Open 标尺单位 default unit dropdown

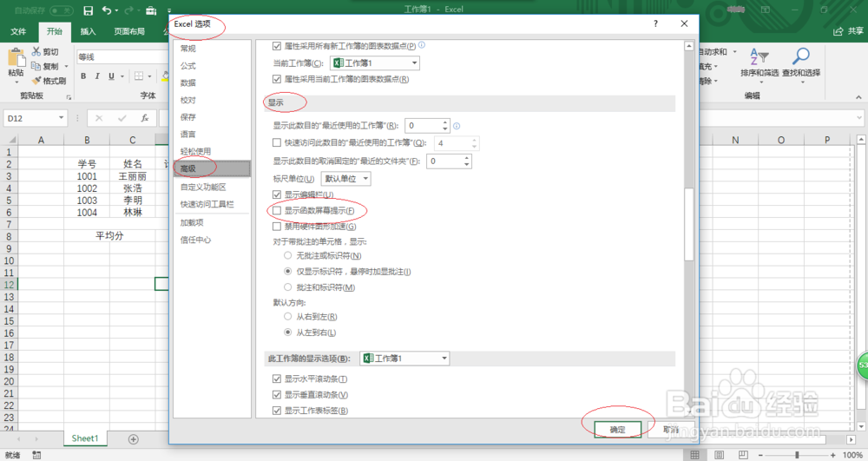click(x=346, y=179)
